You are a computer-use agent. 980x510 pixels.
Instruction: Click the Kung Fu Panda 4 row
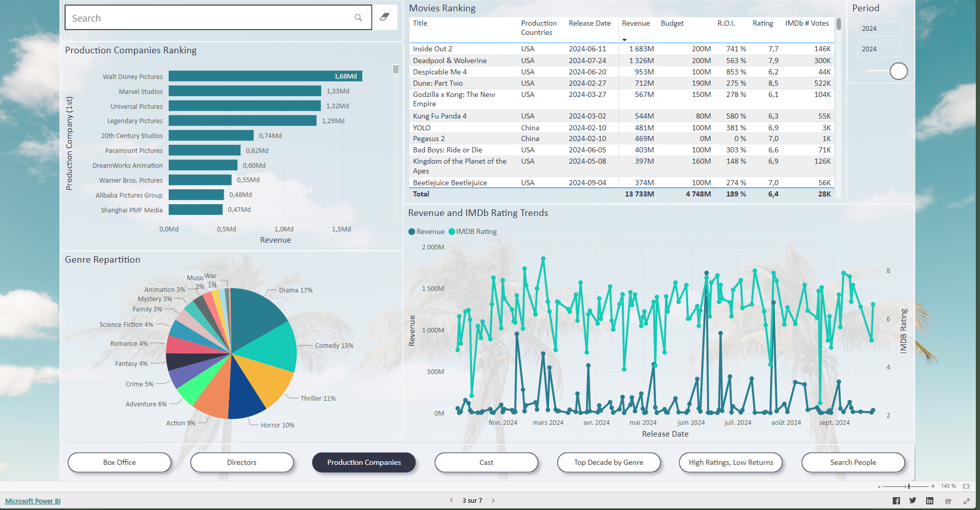point(621,116)
